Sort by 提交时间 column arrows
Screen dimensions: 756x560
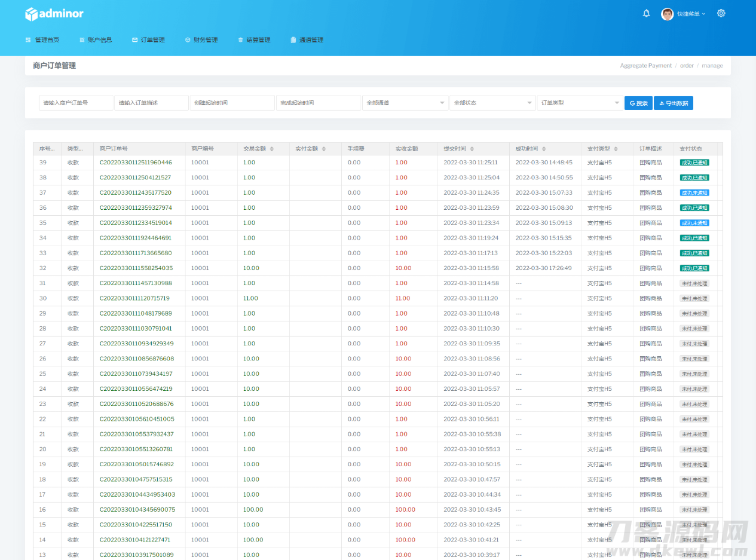pos(472,149)
